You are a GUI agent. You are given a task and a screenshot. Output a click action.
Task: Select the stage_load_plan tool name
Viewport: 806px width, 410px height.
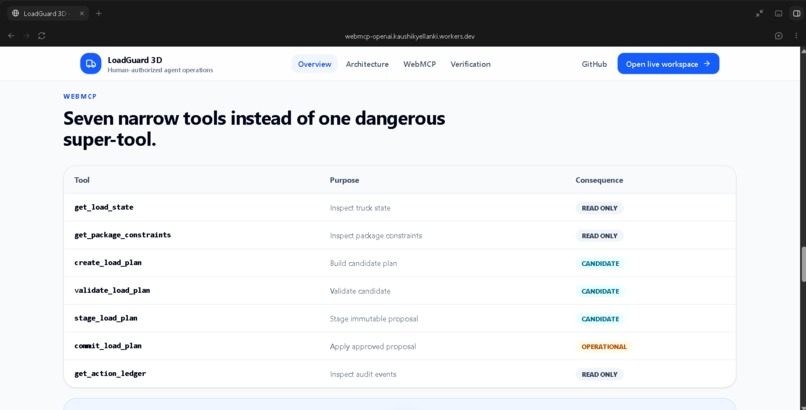[x=106, y=319]
